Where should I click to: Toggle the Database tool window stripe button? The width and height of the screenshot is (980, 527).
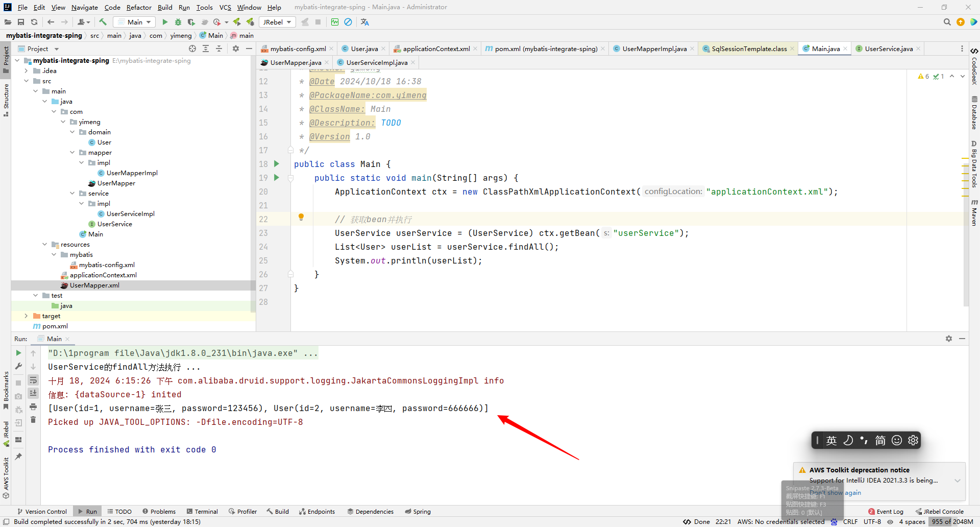[974, 113]
